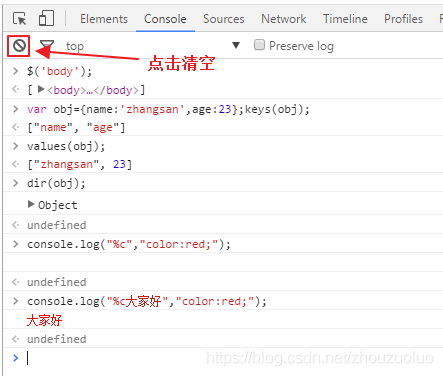Select the $('body'); command line
Viewport: 443px width, 376px height.
tap(59, 71)
